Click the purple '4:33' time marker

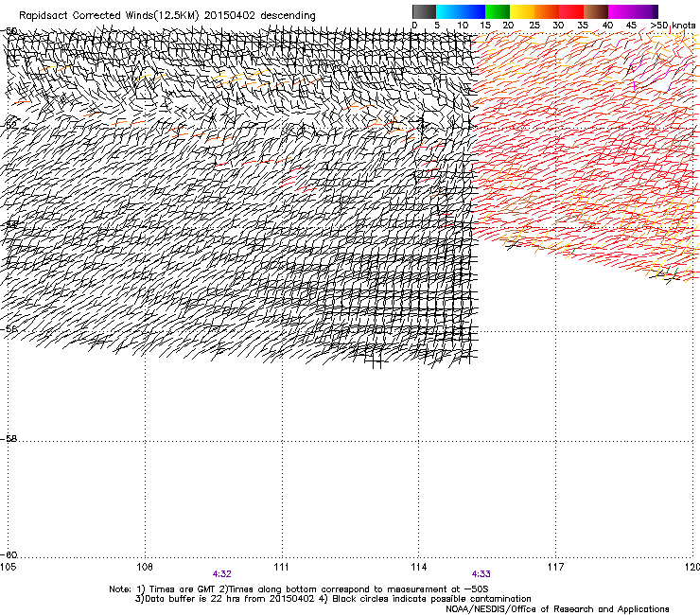(481, 574)
